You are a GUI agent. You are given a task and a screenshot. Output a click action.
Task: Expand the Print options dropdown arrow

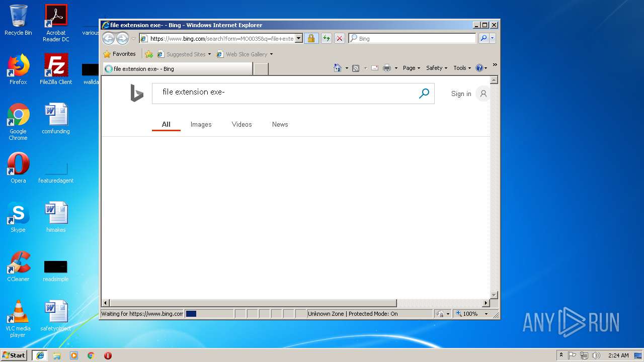point(396,68)
